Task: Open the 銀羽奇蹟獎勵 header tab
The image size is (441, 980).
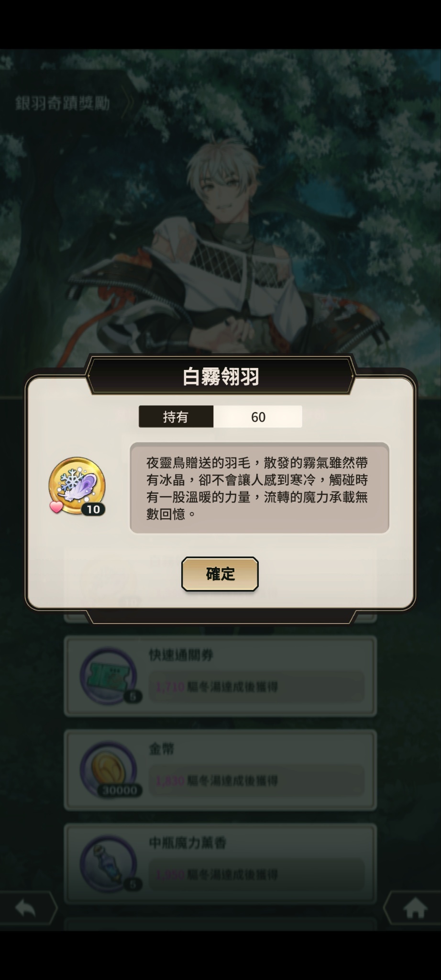Action: tap(63, 102)
